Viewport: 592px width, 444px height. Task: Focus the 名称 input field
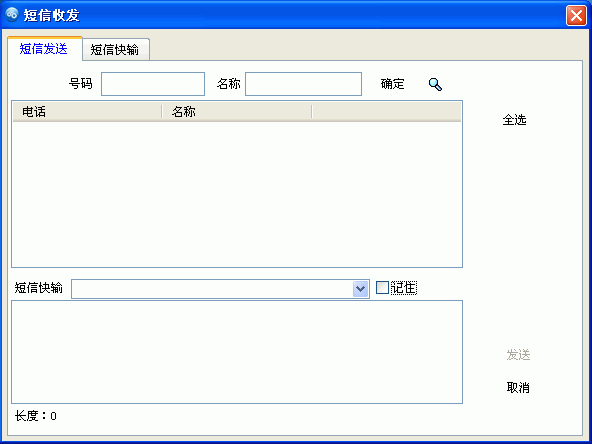tap(304, 84)
